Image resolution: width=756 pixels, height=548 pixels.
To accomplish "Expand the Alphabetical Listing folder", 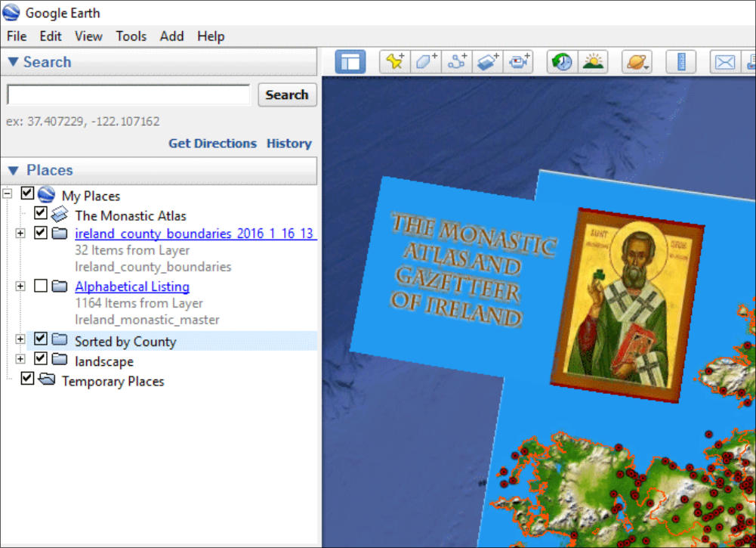I will coord(20,286).
